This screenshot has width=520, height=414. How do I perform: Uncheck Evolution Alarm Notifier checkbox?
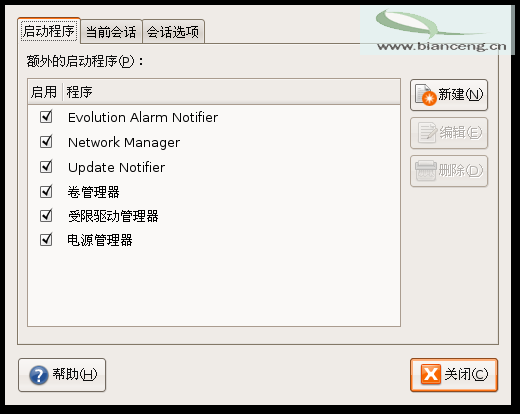[46, 117]
